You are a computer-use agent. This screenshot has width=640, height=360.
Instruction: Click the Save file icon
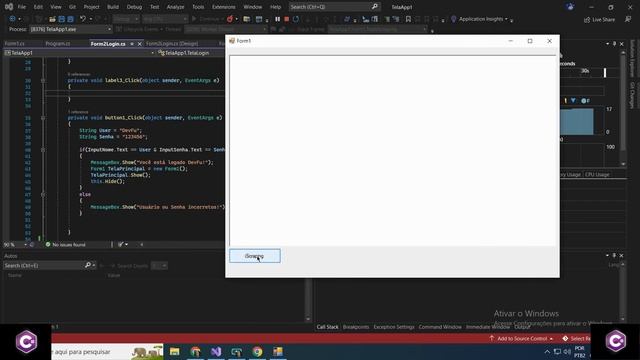tap(62, 19)
